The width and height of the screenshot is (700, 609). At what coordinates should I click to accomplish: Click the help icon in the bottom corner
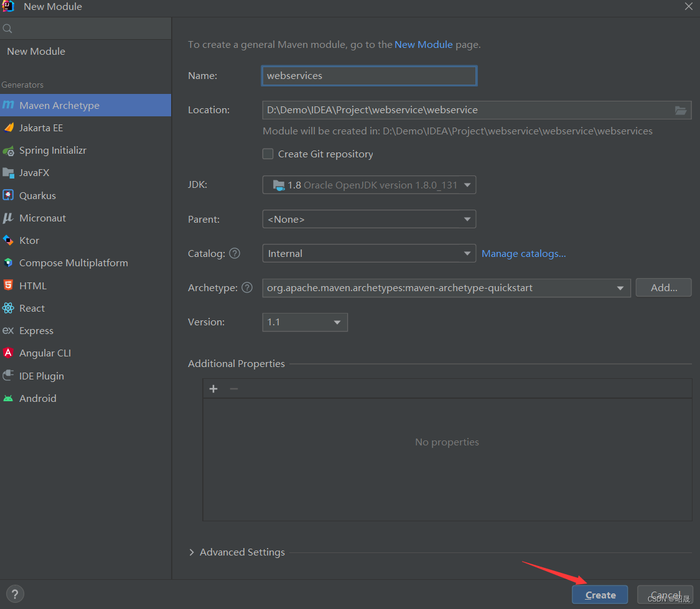14,594
